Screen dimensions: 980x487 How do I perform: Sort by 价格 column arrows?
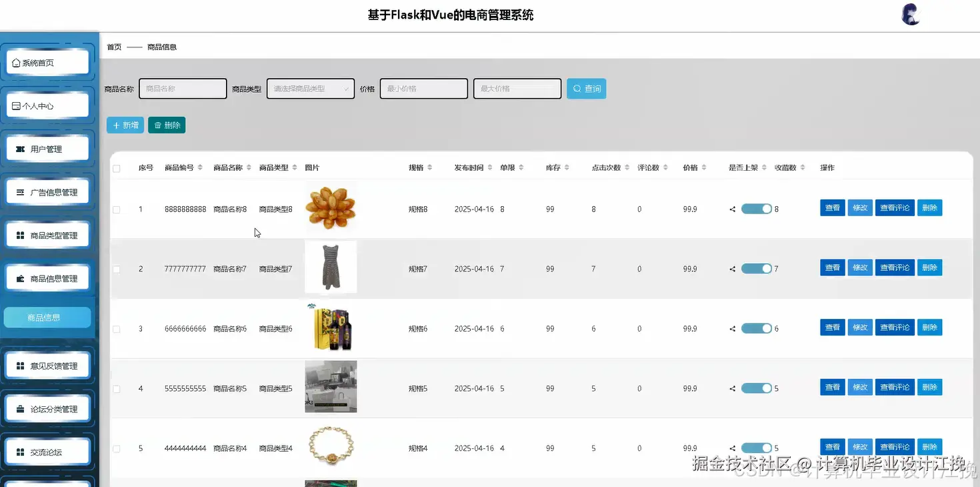pos(704,167)
